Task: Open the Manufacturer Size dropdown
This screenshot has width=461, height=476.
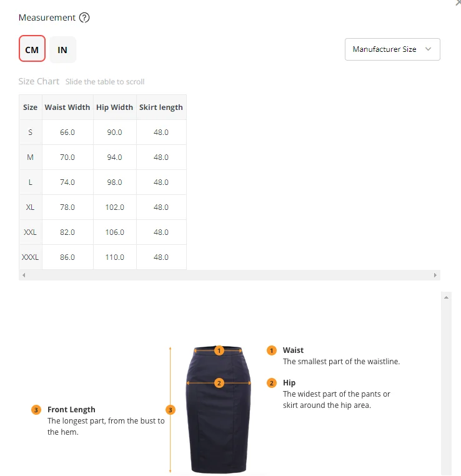Action: tap(392, 49)
